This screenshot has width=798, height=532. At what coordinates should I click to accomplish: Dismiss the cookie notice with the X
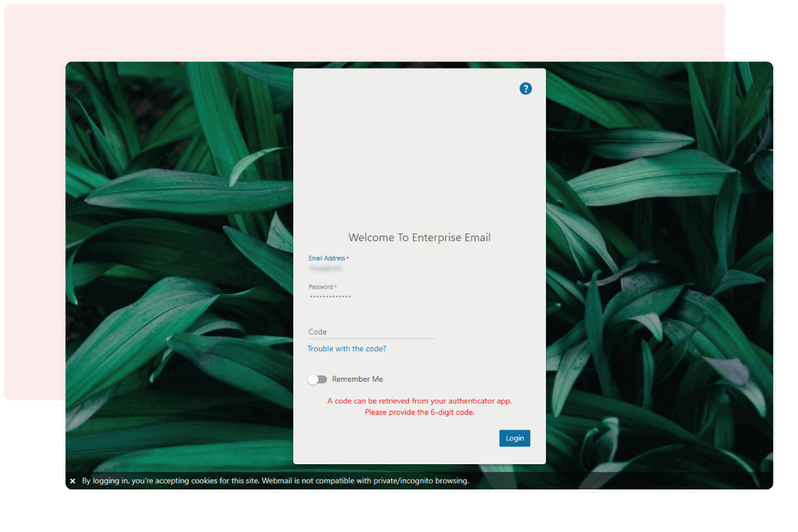[x=72, y=481]
